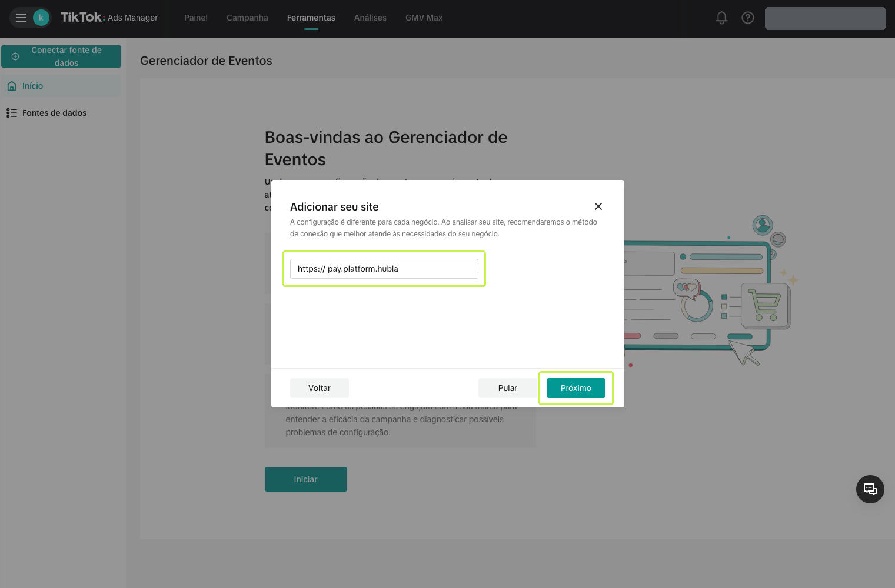Select Fontes de dados in sidebar
The height and width of the screenshot is (588, 895).
[61, 113]
